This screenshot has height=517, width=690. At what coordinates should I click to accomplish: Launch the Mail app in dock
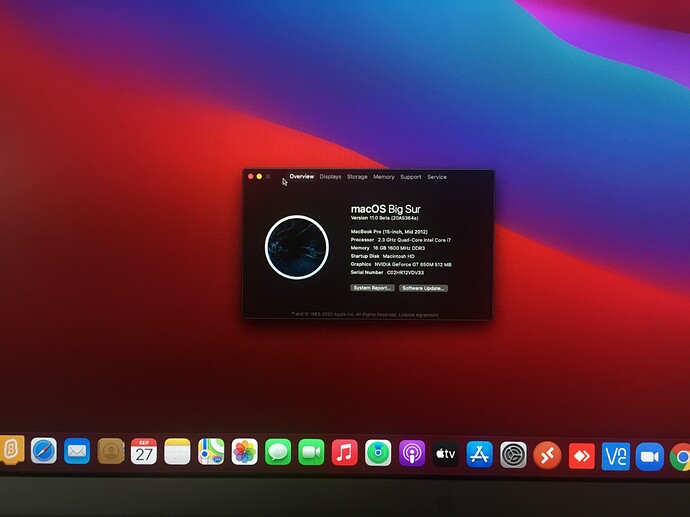(x=77, y=451)
